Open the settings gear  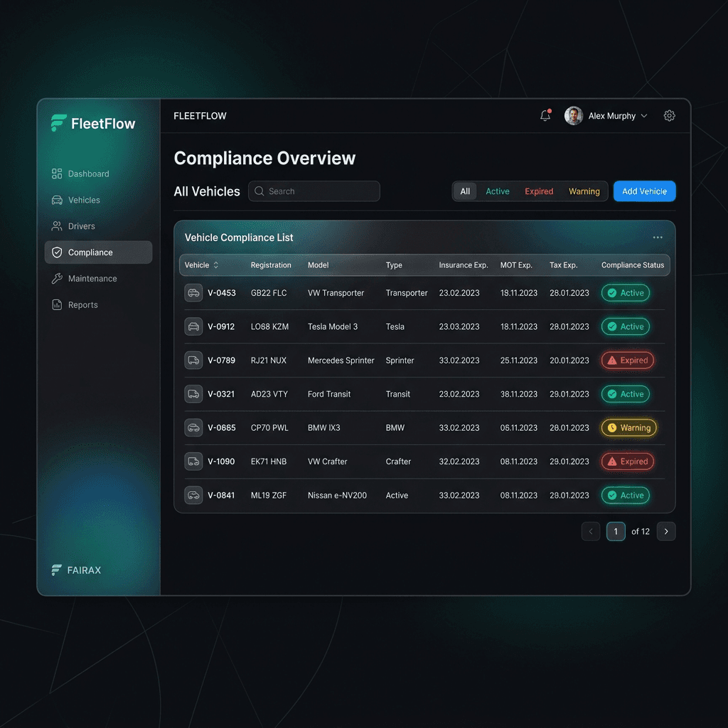coord(669,116)
